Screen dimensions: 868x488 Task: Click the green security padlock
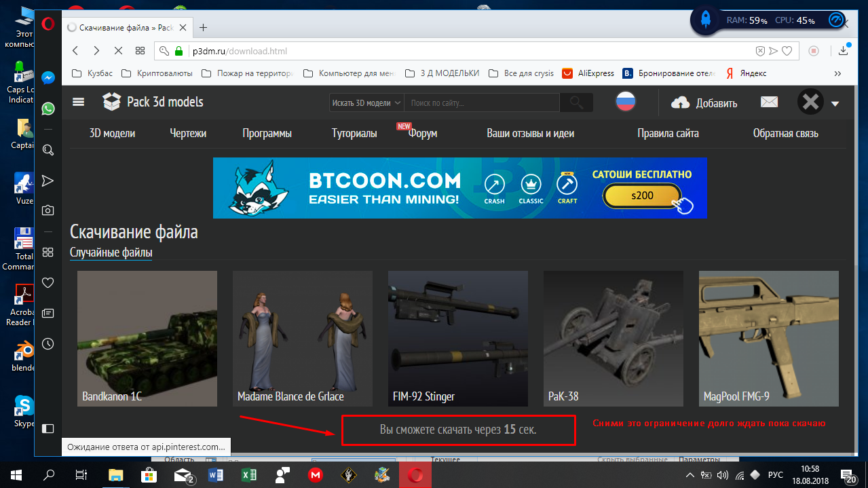point(179,51)
